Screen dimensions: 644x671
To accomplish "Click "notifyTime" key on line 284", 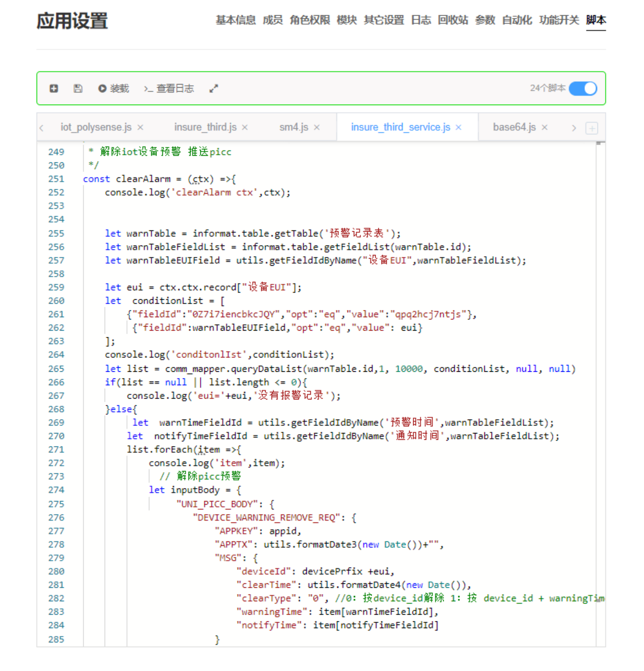I will point(269,625).
